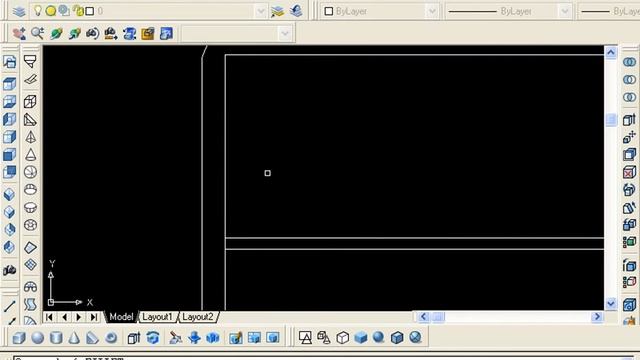Go to next layout tab arrow
This screenshot has height=360, width=640.
79,317
